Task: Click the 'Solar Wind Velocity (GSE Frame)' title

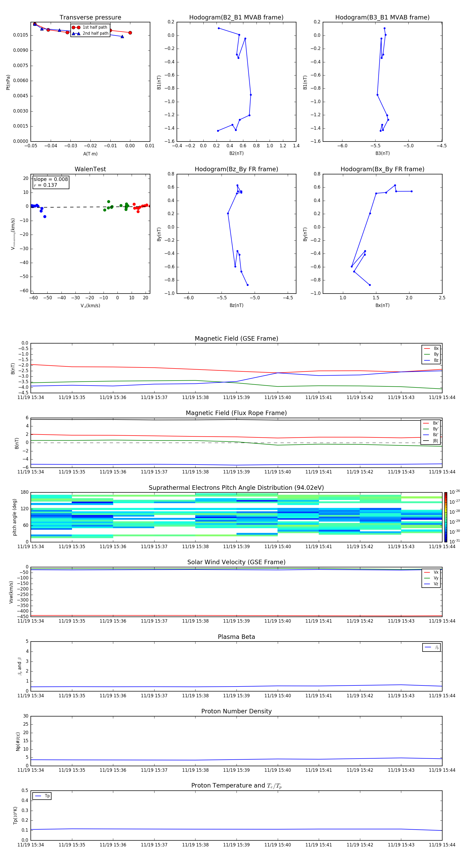Action: pos(236,562)
